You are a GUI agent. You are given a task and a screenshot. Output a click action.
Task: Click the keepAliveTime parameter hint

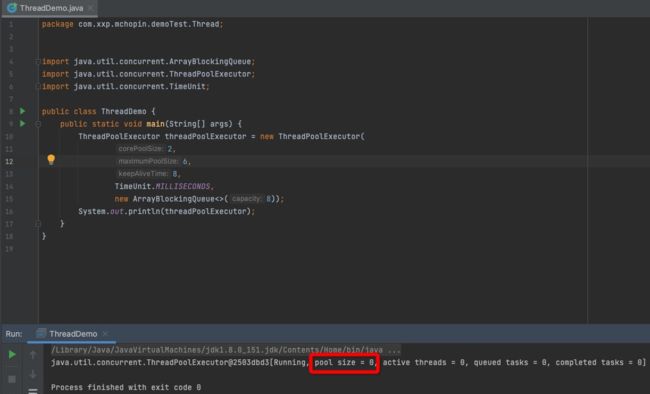pyautogui.click(x=143, y=173)
